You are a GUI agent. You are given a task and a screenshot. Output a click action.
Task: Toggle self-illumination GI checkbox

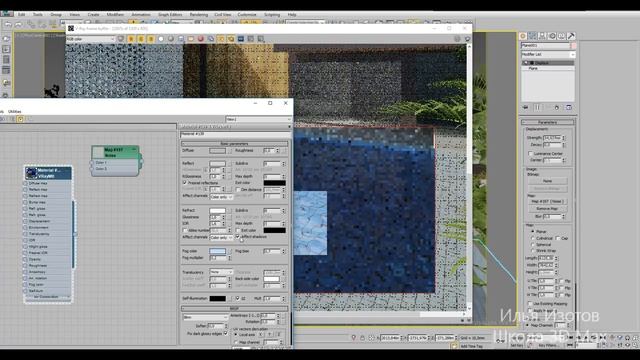(238, 298)
